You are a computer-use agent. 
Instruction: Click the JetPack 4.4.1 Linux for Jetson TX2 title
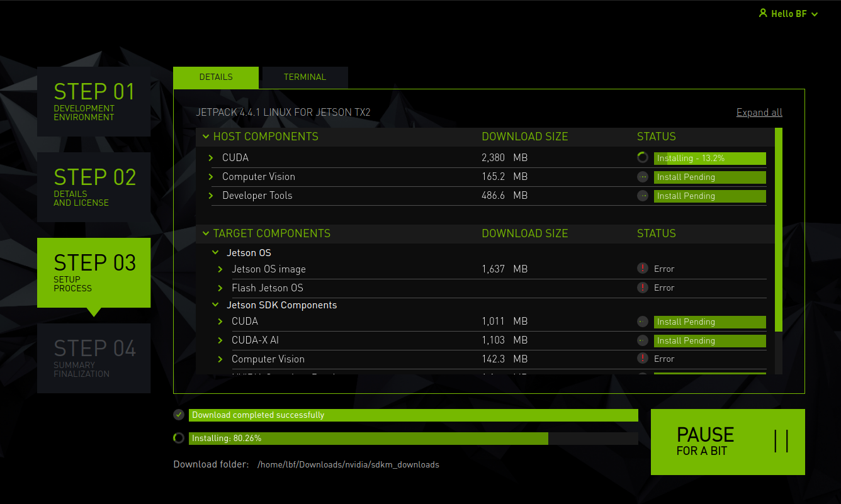[283, 113]
